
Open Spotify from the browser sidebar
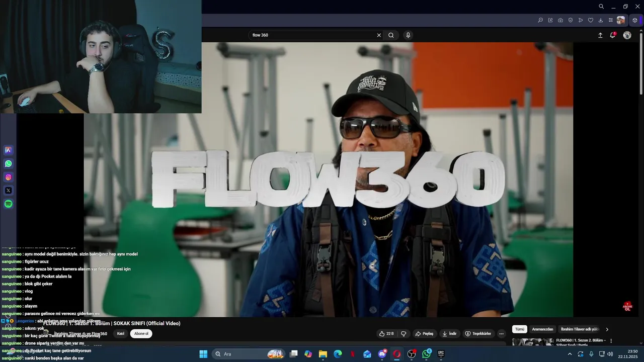coord(8,204)
